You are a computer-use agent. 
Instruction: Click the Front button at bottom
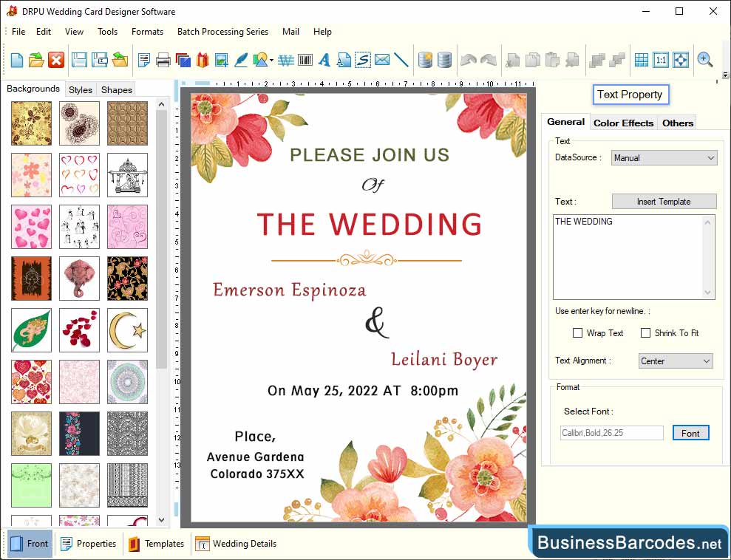pyautogui.click(x=30, y=544)
